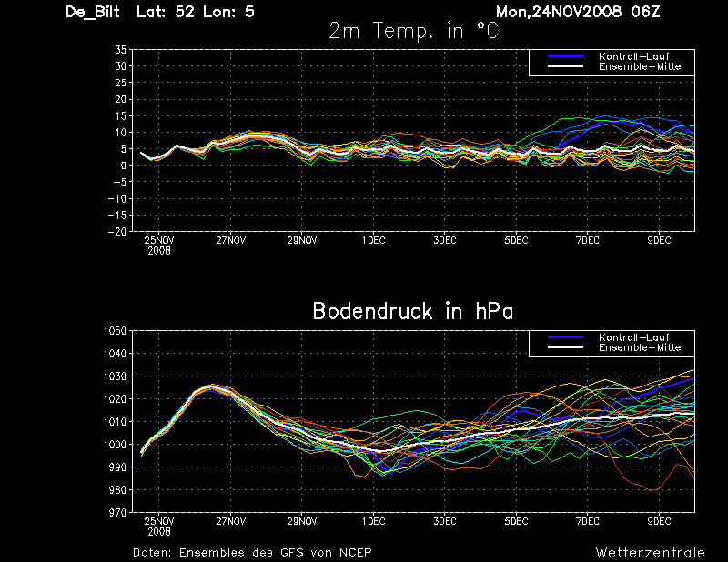This screenshot has height=562, width=728.
Task: Click the 990 label on pressure axis
Action: (x=118, y=467)
